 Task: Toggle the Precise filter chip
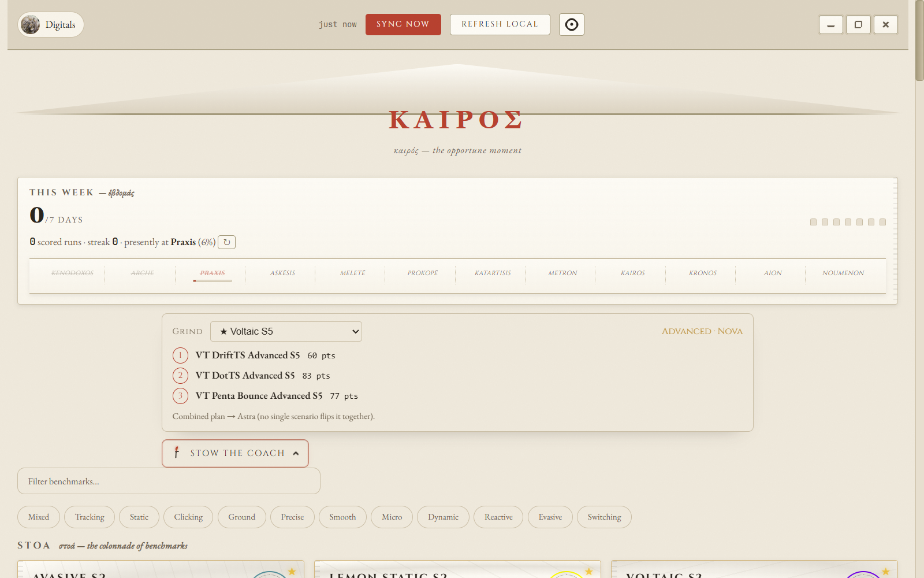point(292,517)
